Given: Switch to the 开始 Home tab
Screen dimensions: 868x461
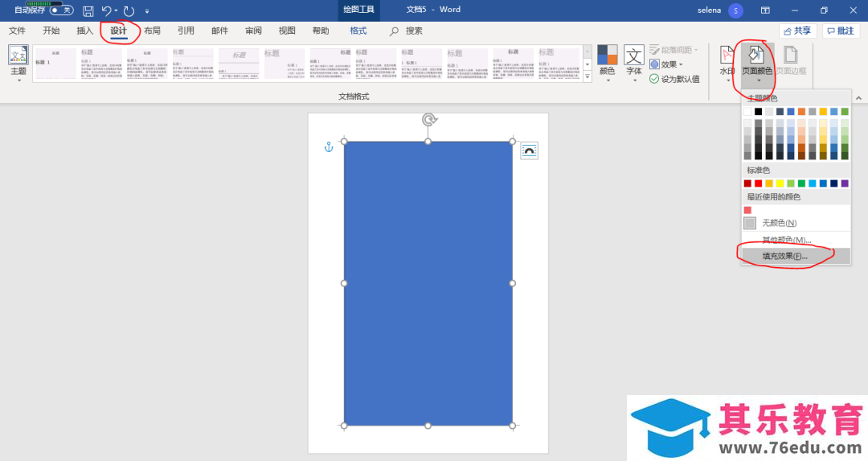Looking at the screenshot, I should pos(51,31).
